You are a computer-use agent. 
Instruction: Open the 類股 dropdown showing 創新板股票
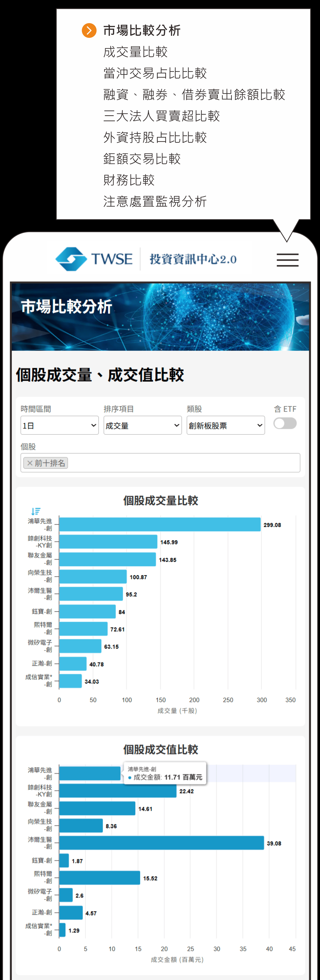point(225,425)
